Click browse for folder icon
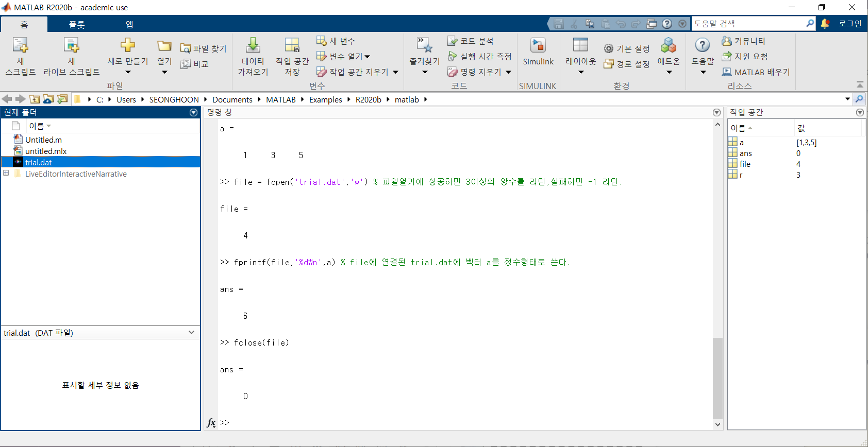 [48, 99]
